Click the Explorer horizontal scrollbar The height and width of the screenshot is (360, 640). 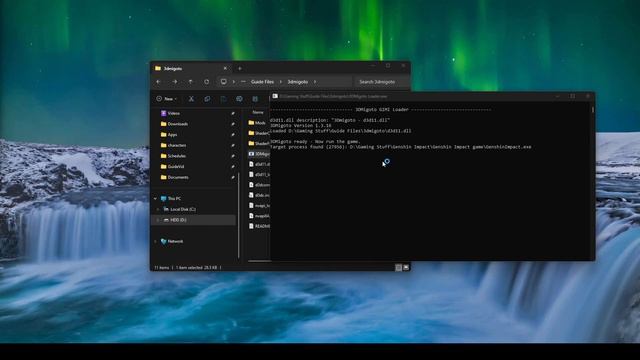tap(259, 261)
